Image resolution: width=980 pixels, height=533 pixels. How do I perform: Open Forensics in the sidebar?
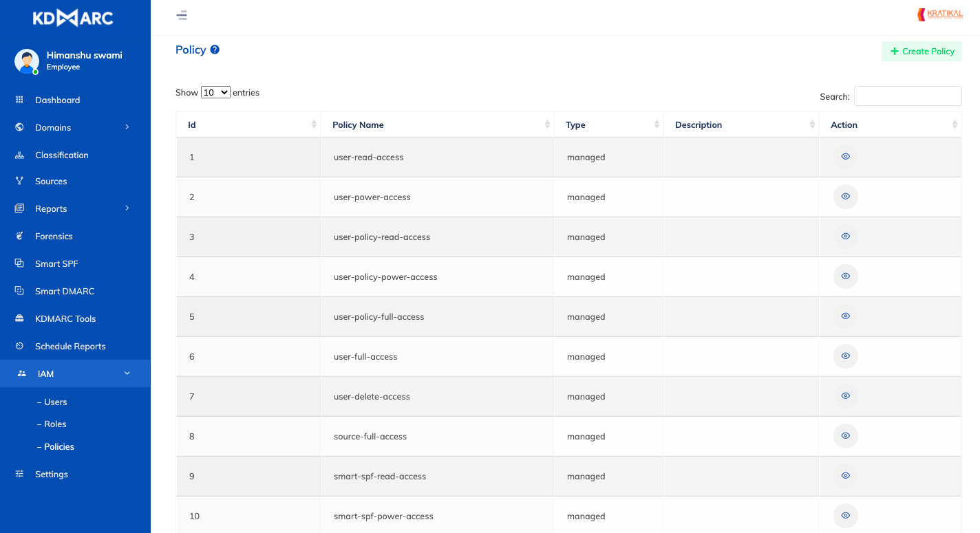point(54,236)
